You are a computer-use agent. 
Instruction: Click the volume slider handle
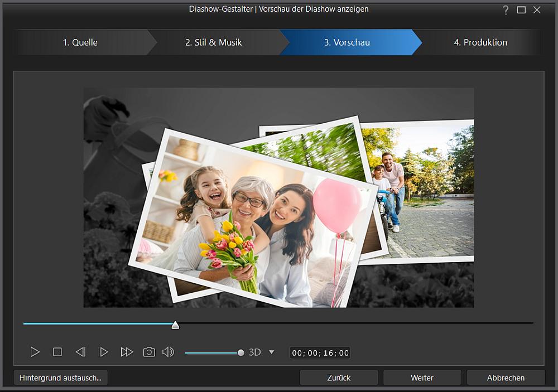(x=240, y=352)
